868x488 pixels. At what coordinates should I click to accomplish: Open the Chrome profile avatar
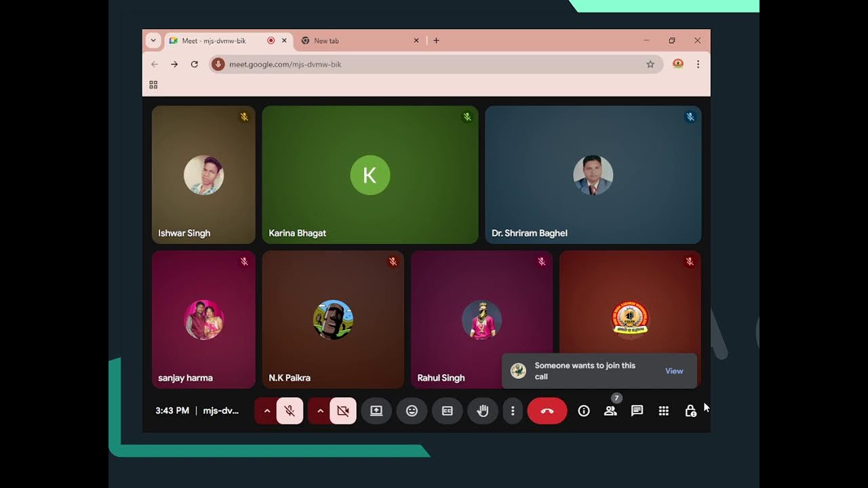pyautogui.click(x=677, y=64)
